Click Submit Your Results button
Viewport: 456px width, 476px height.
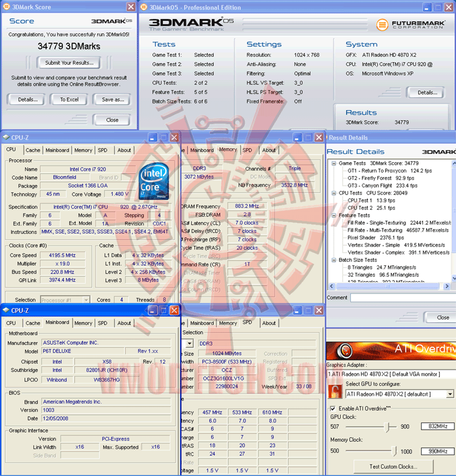point(69,63)
